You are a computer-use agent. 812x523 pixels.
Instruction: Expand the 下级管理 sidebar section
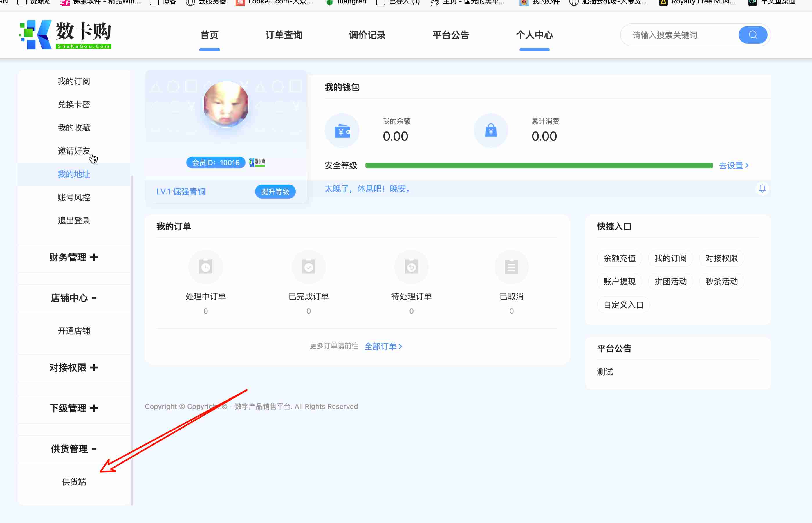[74, 408]
